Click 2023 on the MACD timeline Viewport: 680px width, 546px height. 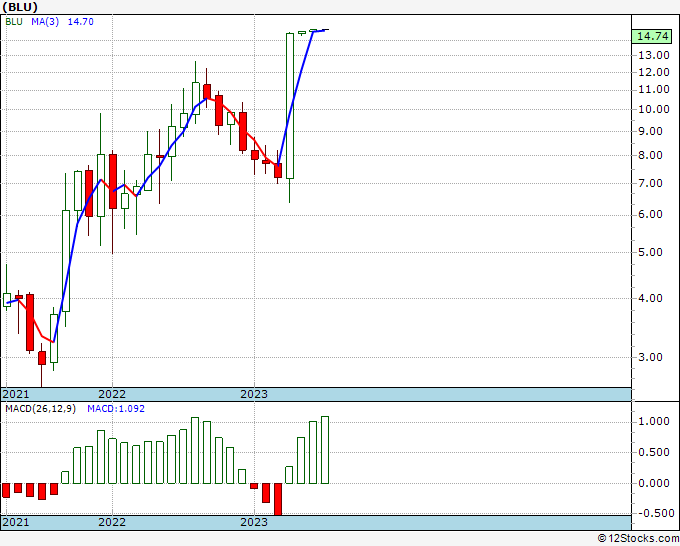[254, 522]
